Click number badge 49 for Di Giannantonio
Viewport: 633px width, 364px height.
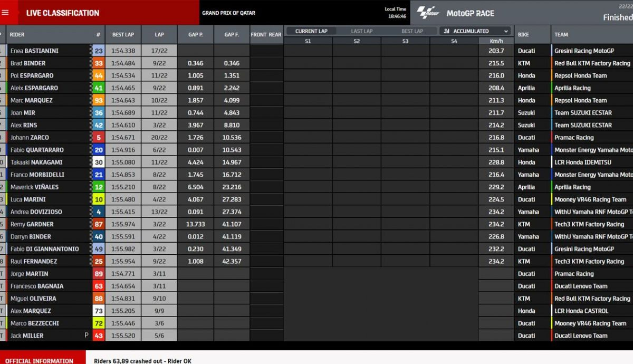(x=99, y=249)
